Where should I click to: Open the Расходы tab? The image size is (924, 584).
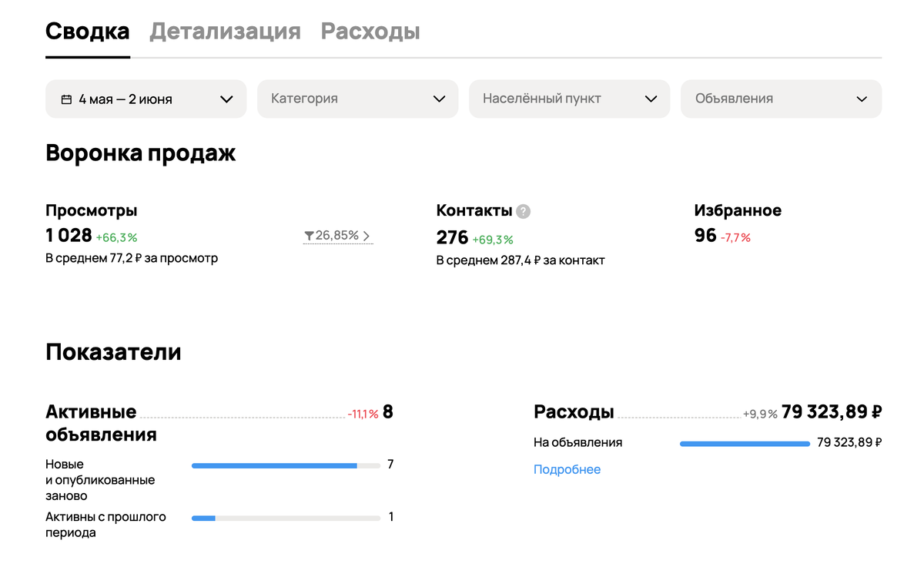(x=370, y=32)
